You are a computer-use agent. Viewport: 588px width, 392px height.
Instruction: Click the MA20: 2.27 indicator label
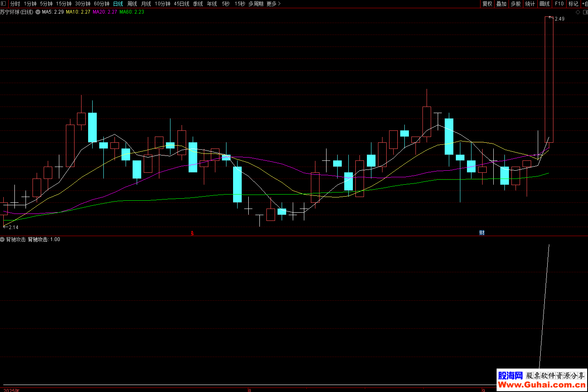(105, 12)
